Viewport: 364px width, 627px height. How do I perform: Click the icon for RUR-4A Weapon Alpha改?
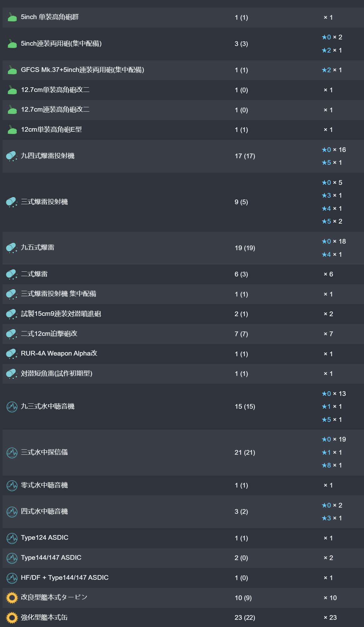[12, 354]
